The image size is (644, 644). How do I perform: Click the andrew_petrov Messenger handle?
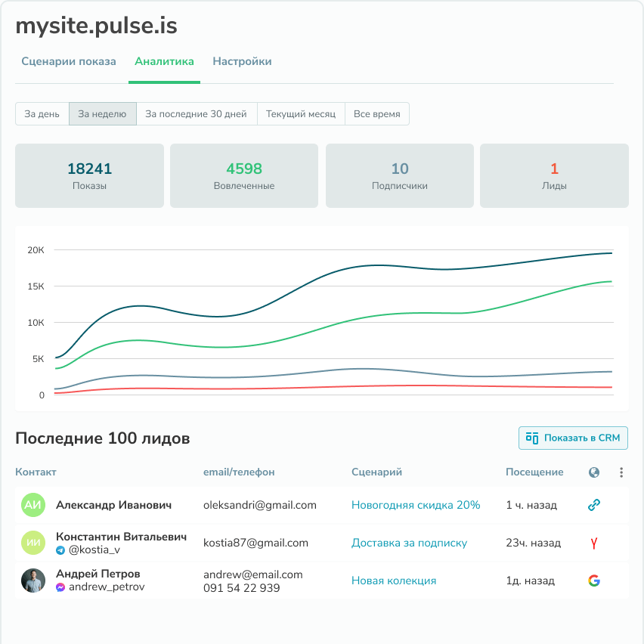(107, 587)
